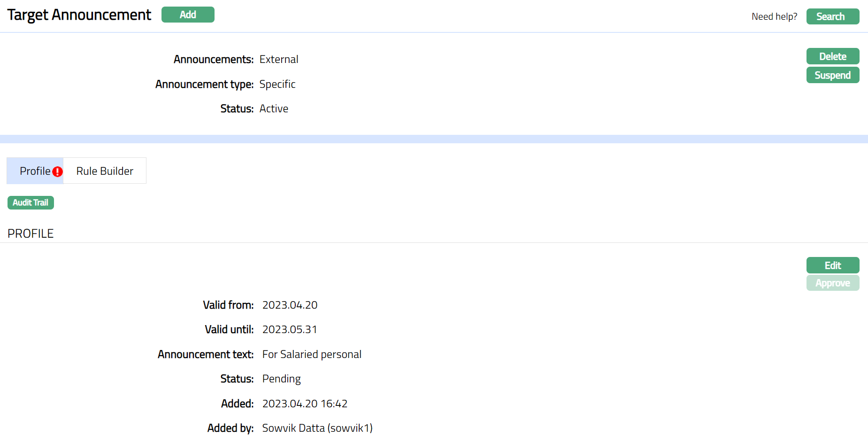Suspend the active announcement

point(832,75)
